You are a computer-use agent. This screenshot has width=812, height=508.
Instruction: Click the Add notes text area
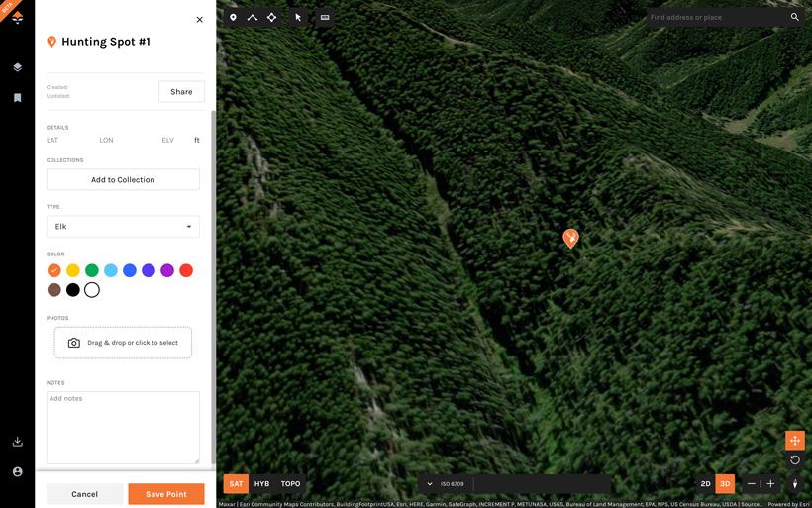[123, 427]
